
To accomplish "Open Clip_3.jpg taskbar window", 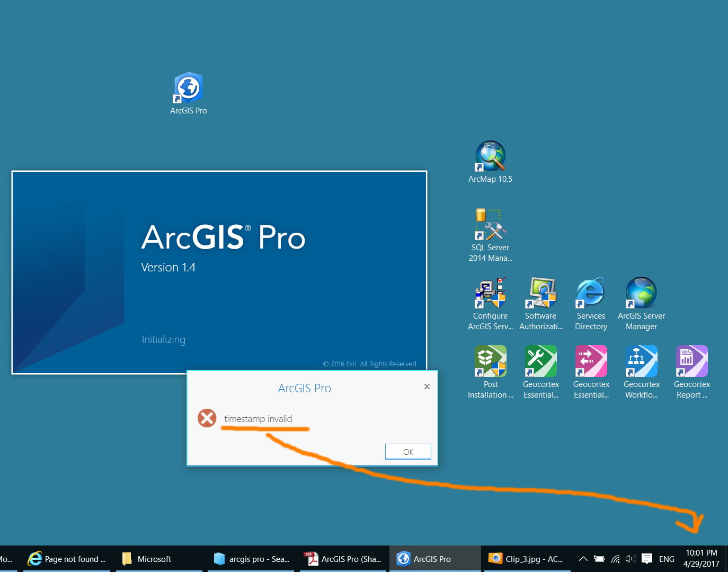I will point(527,559).
